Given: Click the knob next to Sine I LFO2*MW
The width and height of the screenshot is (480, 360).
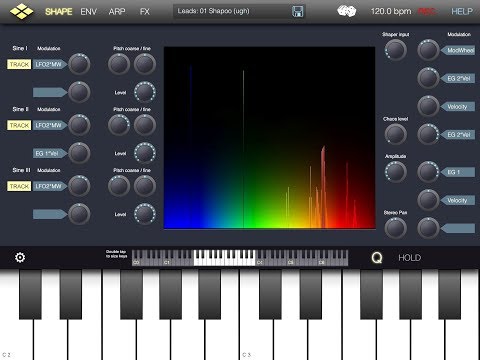Looking at the screenshot, I should pos(79,64).
